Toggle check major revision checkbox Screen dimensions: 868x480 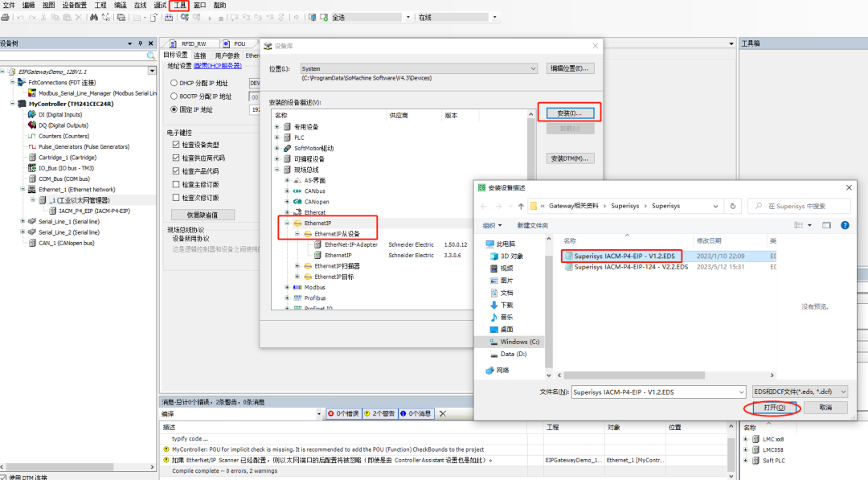[176, 184]
